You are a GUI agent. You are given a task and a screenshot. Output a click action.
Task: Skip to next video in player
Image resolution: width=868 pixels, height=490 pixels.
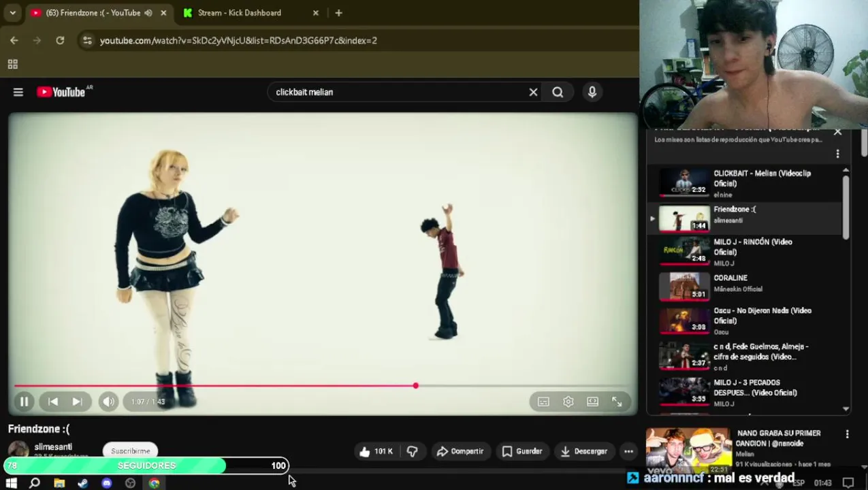tap(78, 402)
